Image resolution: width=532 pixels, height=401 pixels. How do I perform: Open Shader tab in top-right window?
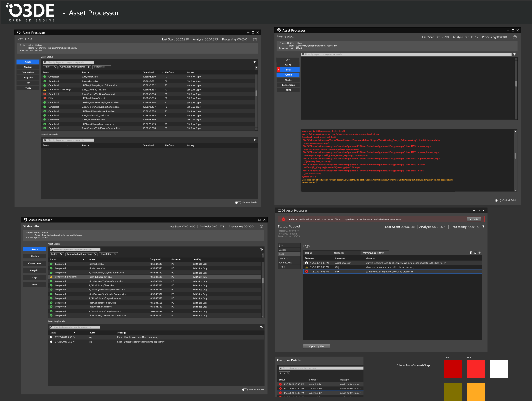[x=288, y=80]
